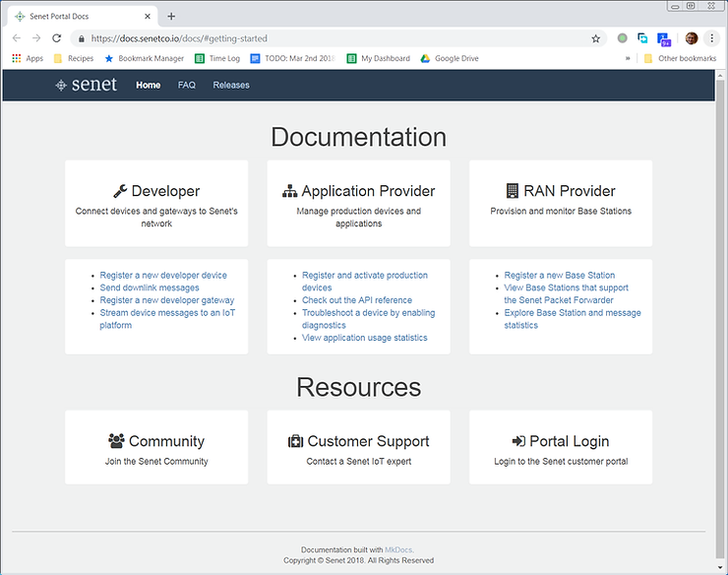Go to the Releases page
Viewport: 728px width, 575px height.
pos(231,85)
